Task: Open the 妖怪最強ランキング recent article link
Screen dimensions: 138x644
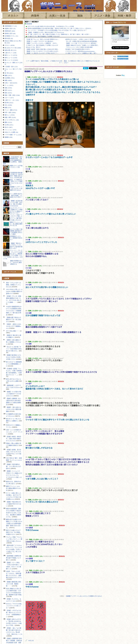Action: (16, 238)
